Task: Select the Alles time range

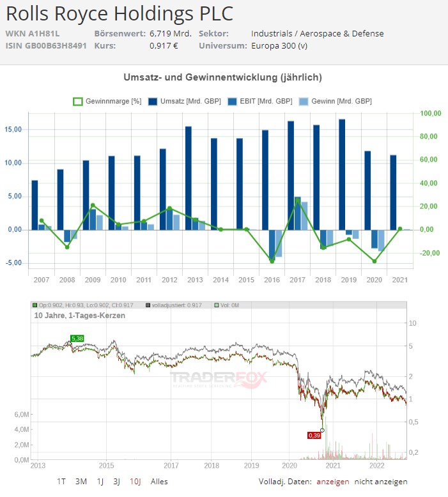Action: pos(159,482)
